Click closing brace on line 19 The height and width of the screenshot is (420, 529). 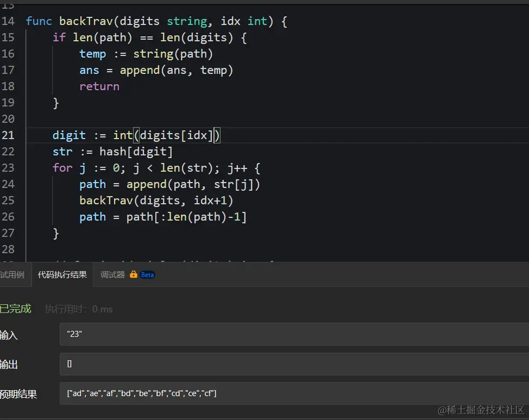[56, 103]
